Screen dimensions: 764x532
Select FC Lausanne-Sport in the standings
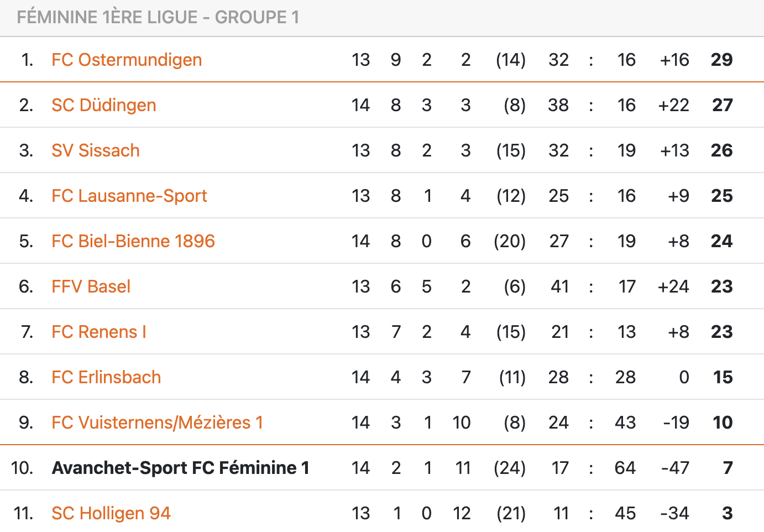pyautogui.click(x=129, y=196)
